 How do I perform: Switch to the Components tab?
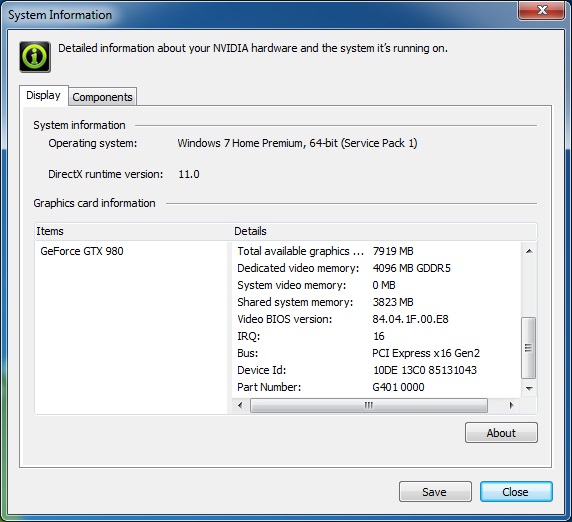103,97
